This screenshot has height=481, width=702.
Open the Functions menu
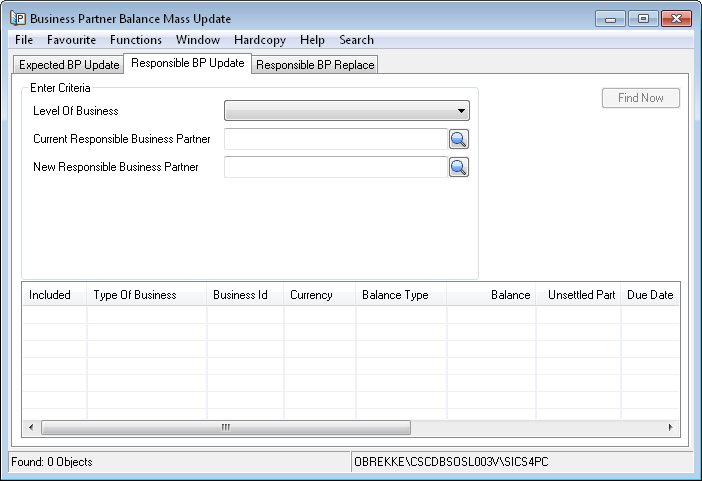coord(136,40)
